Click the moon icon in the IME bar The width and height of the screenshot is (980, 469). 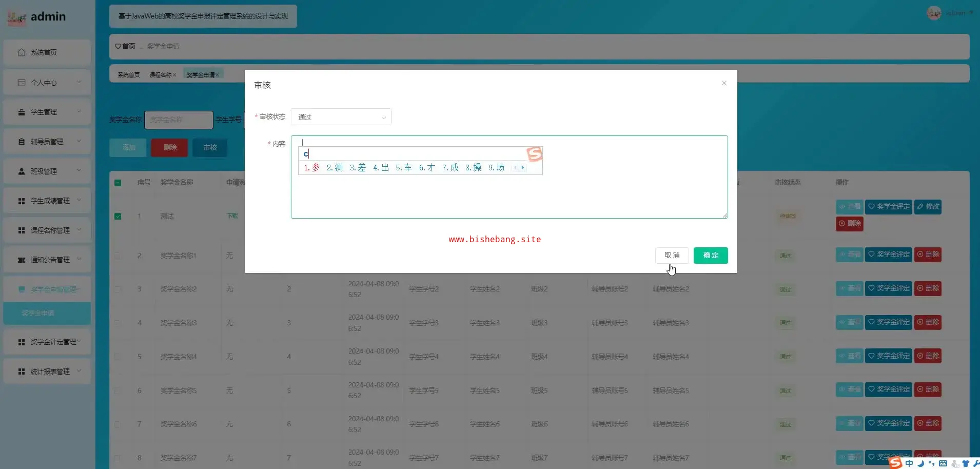(920, 463)
